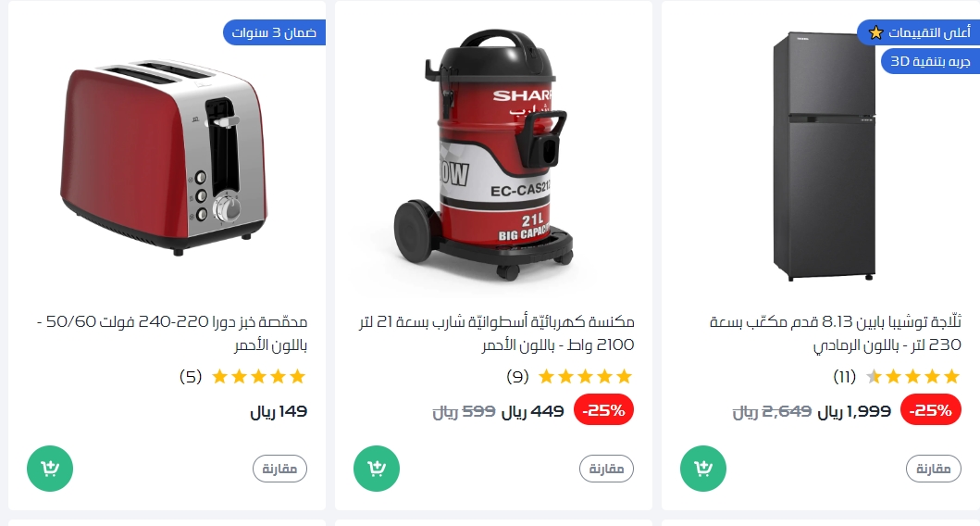Open the Sharp vacuum cleaner title link
980x526 pixels.
click(x=497, y=333)
